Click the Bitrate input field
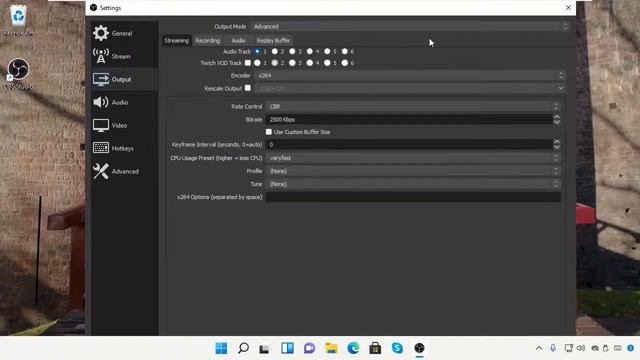This screenshot has height=360, width=640. point(409,120)
